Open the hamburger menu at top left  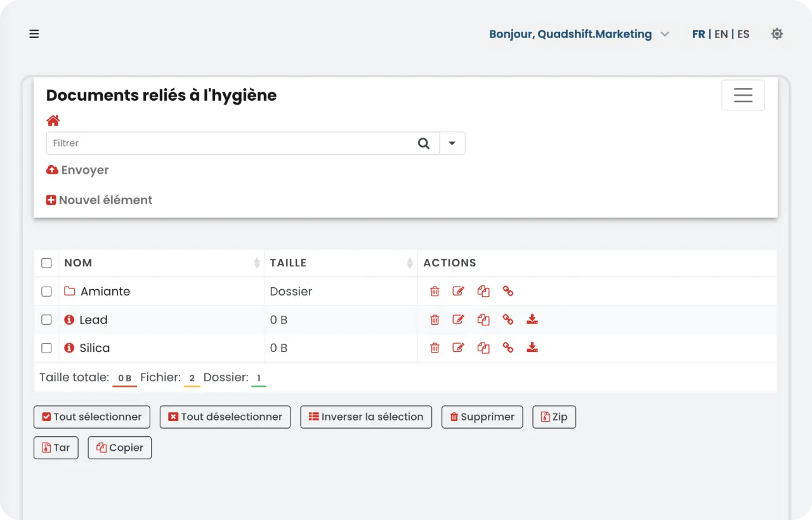tap(34, 34)
